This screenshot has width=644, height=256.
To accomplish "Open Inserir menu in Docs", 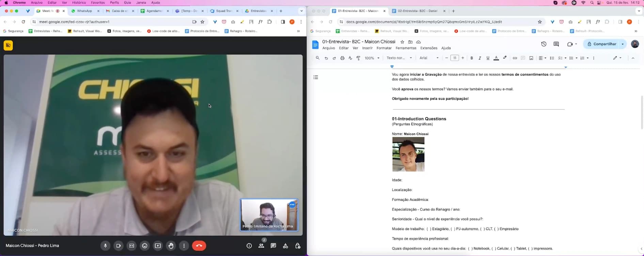I will [x=367, y=48].
